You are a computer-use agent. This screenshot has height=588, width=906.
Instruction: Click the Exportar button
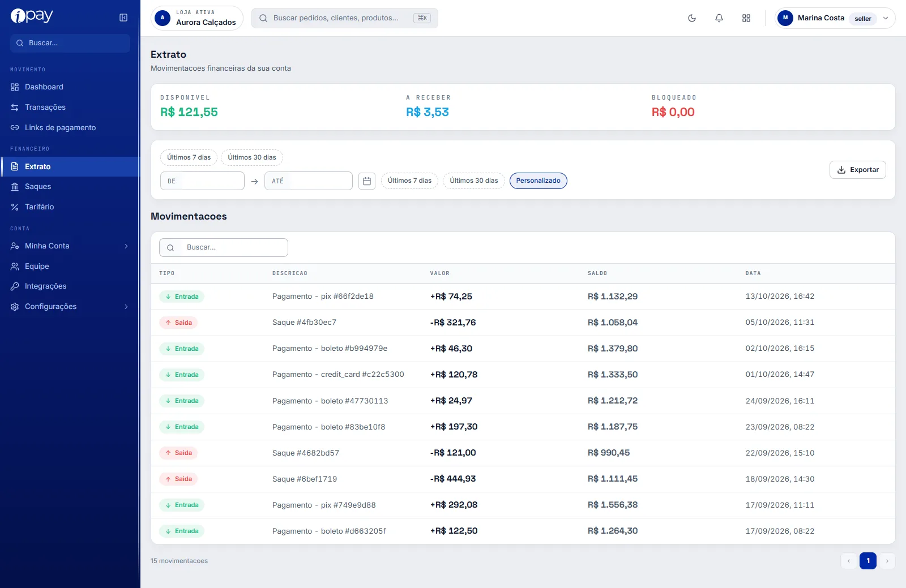click(858, 170)
